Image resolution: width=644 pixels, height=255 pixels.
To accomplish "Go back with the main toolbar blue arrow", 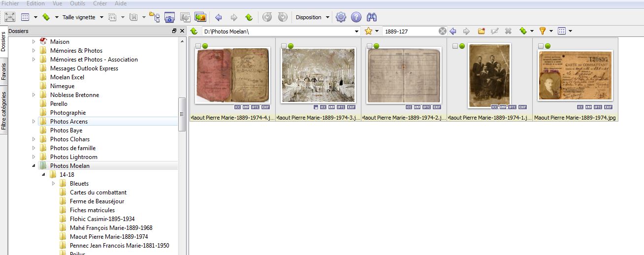I will pos(219,17).
